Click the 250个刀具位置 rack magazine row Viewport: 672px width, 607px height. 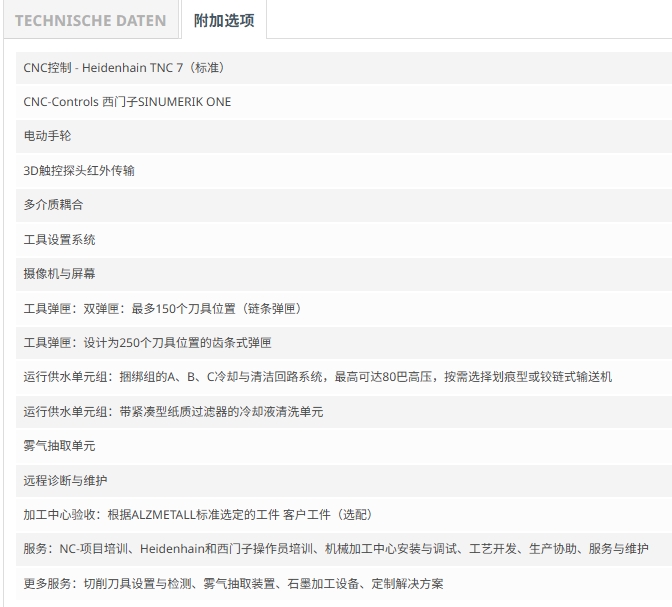(x=344, y=343)
